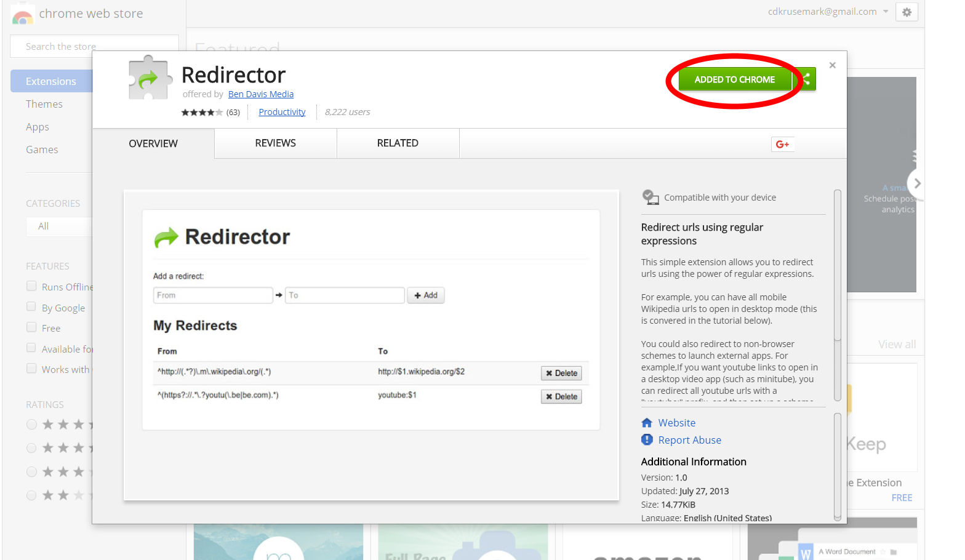Enable the By Google checkbox
Image resolution: width=965 pixels, height=560 pixels.
click(x=31, y=307)
